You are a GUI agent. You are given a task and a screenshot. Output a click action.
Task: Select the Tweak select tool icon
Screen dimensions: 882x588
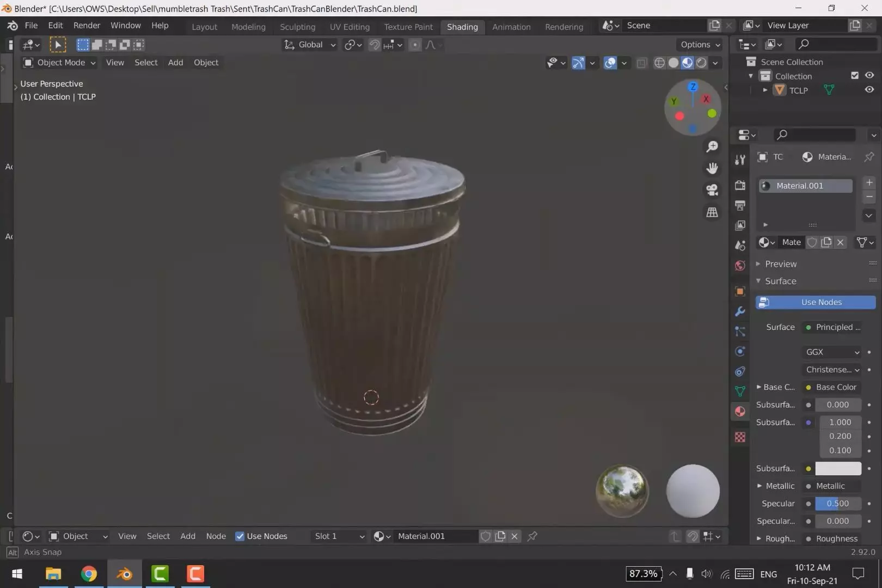pos(58,45)
